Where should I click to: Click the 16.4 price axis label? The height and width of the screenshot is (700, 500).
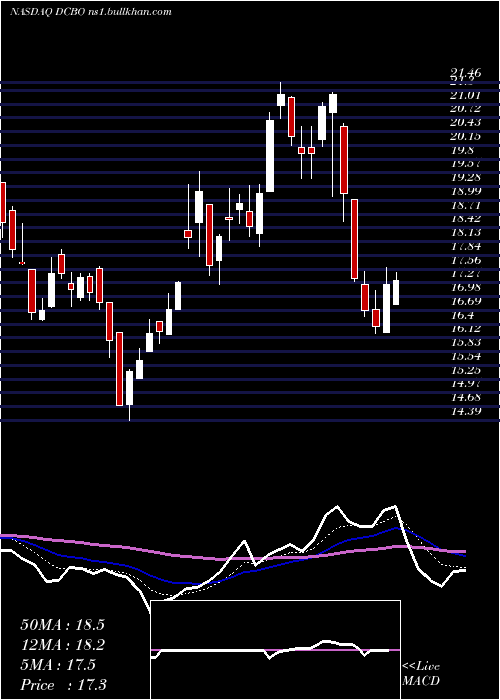tap(462, 315)
